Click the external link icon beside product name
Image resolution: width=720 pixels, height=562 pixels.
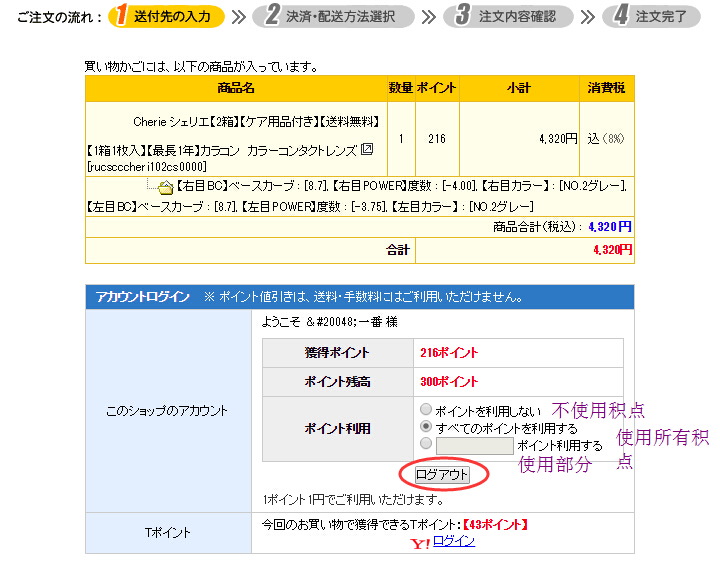point(366,150)
